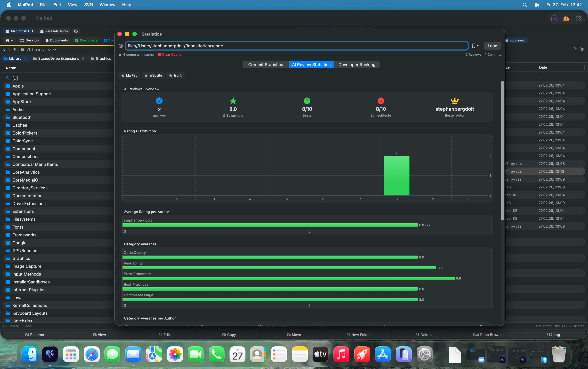Screen dimensions: 588x369
Task: Click the orange statistics chart icon
Action: click(x=566, y=18)
